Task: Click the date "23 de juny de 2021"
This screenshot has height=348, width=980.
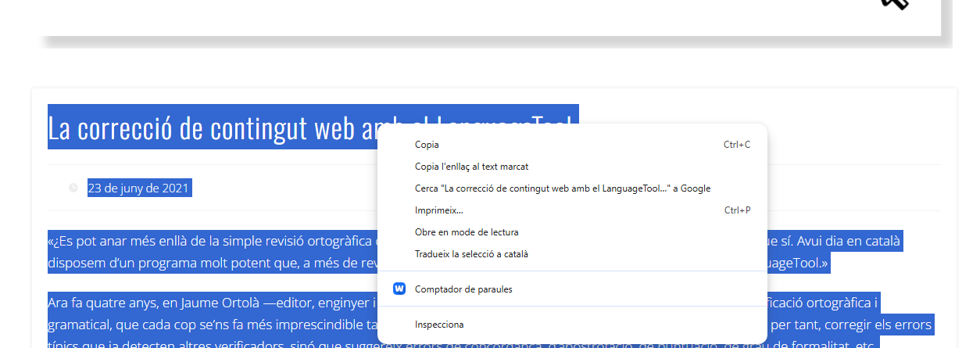Action: 138,188
